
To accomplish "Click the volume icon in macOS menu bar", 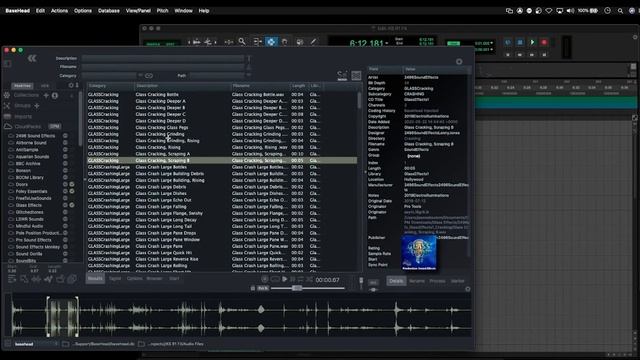I will [x=570, y=11].
